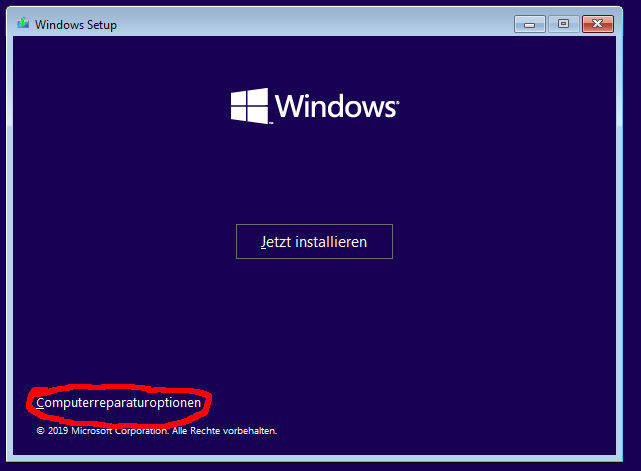Open Computerreparaturoptionen link
Screen dimensions: 641x471
click(x=119, y=403)
